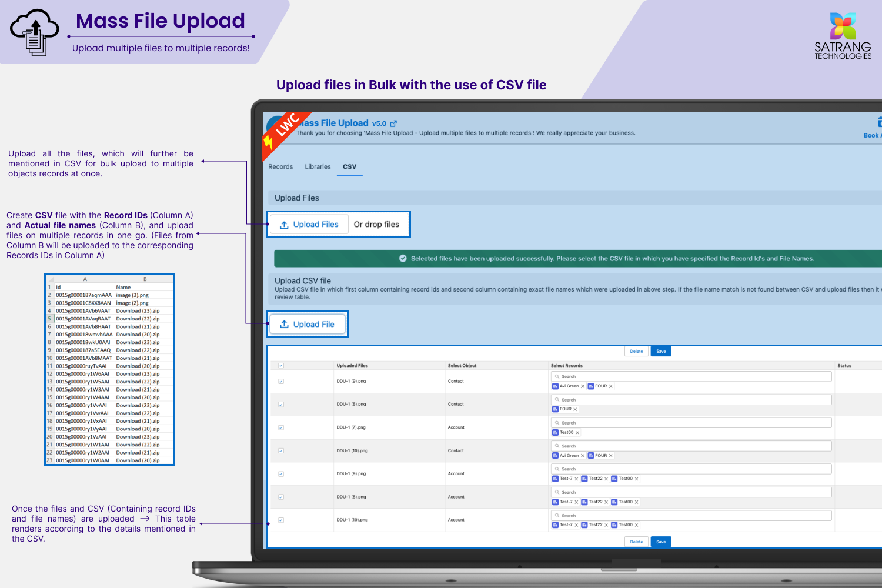This screenshot has width=882, height=588.
Task: Remove Test-7 pill in DDU-1 (8).png Account row
Action: [576, 502]
